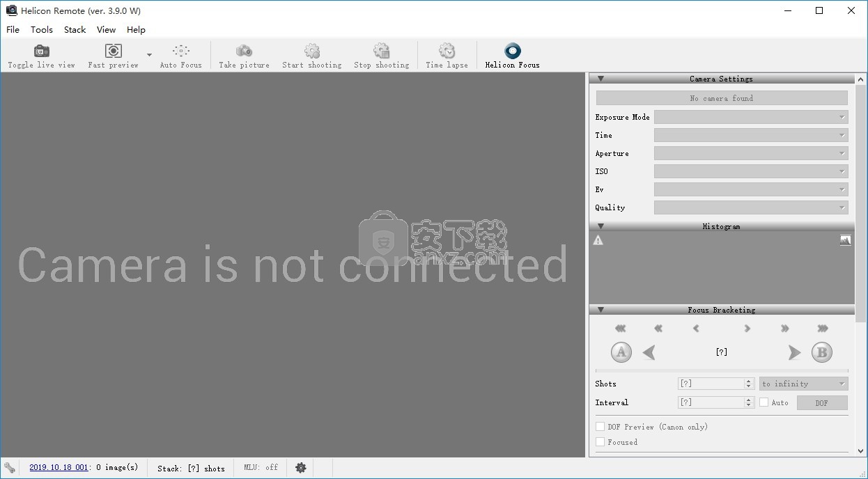
Task: Nudge focus back with single-left chevron
Action: pyautogui.click(x=696, y=329)
